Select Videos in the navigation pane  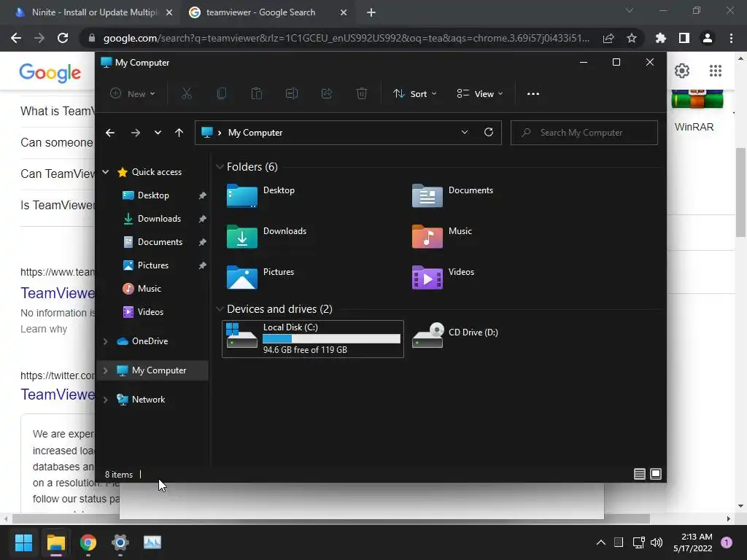click(x=150, y=312)
